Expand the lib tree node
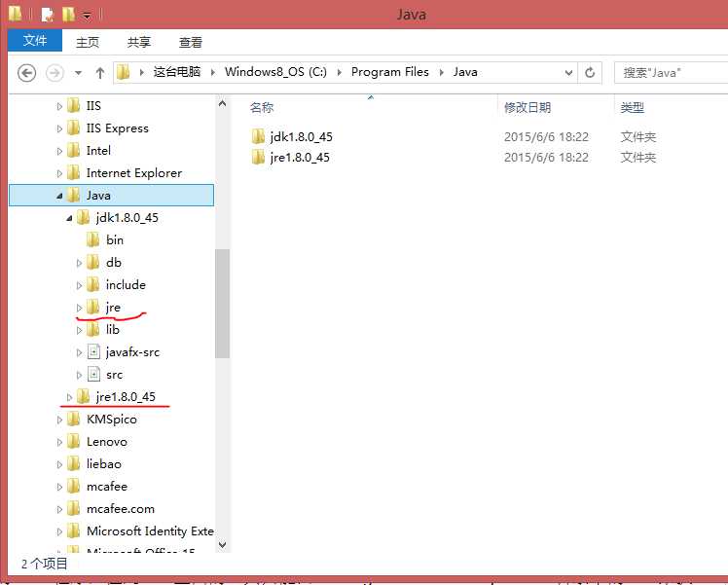The height and width of the screenshot is (585, 728). click(79, 330)
